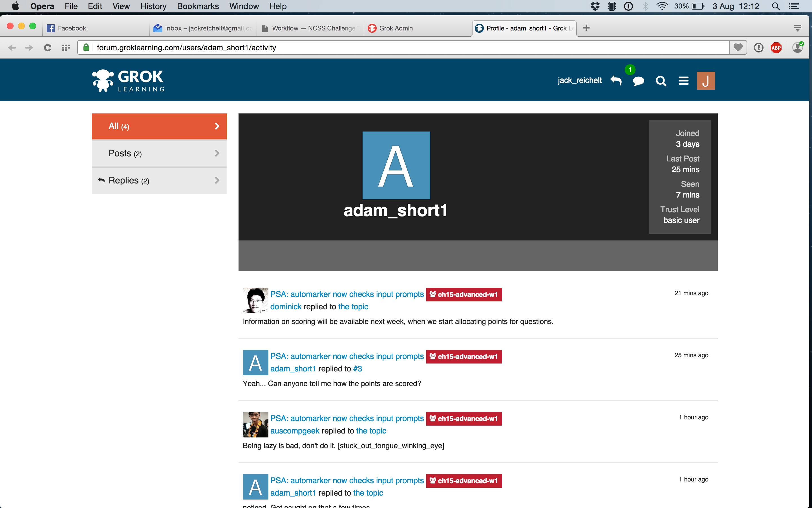This screenshot has width=812, height=508.
Task: Open the hamburger site menu
Action: [683, 81]
